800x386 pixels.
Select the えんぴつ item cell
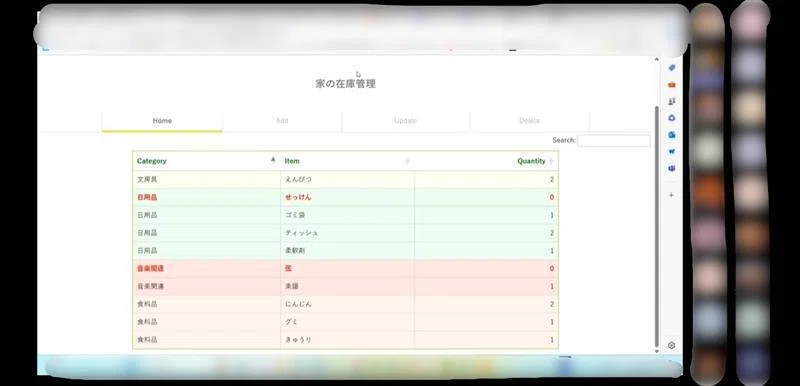[347, 179]
